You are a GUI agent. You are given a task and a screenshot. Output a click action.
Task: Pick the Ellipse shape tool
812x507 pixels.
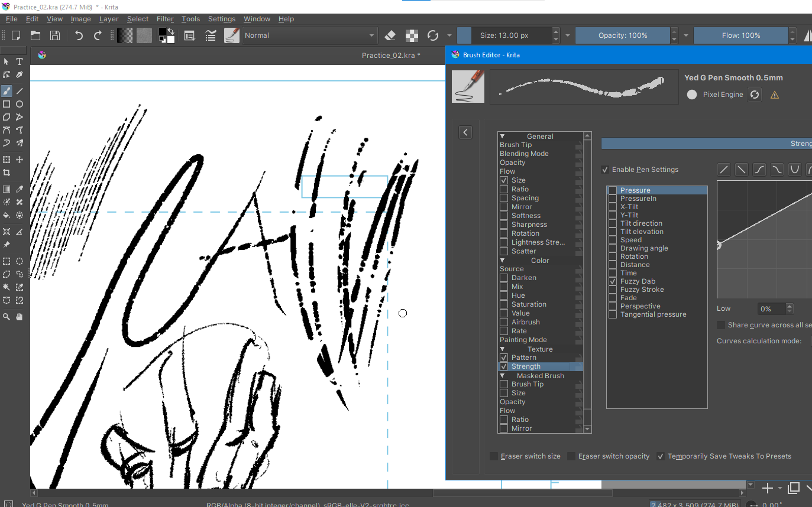tap(20, 104)
